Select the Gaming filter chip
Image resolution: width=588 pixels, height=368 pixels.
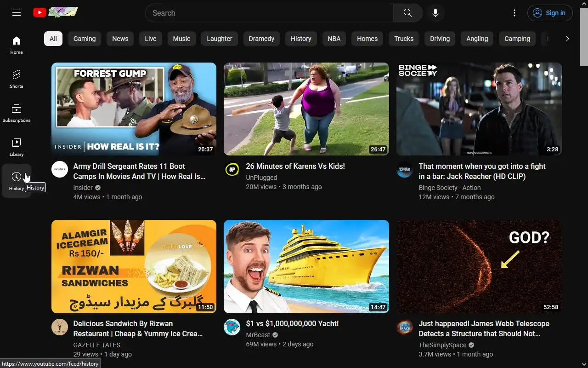(x=85, y=39)
